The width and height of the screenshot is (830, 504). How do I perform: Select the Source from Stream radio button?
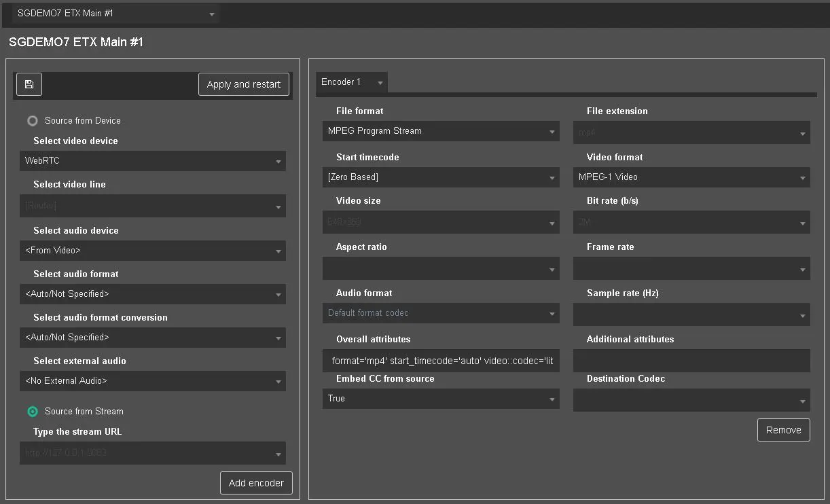click(33, 412)
